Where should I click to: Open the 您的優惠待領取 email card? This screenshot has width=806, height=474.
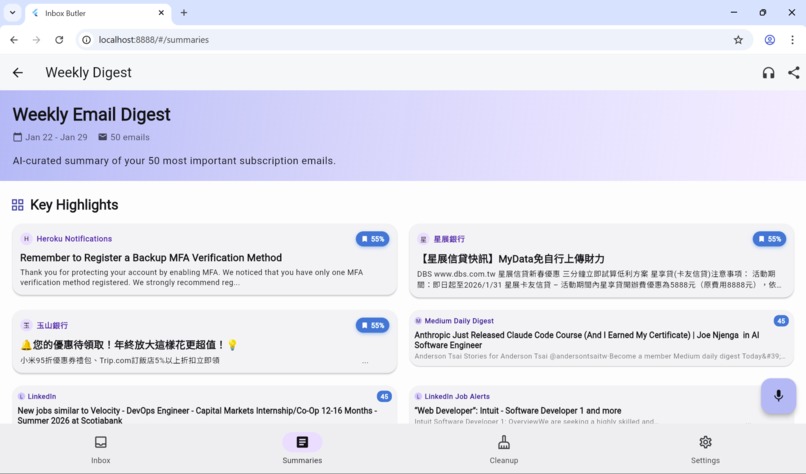pos(205,341)
